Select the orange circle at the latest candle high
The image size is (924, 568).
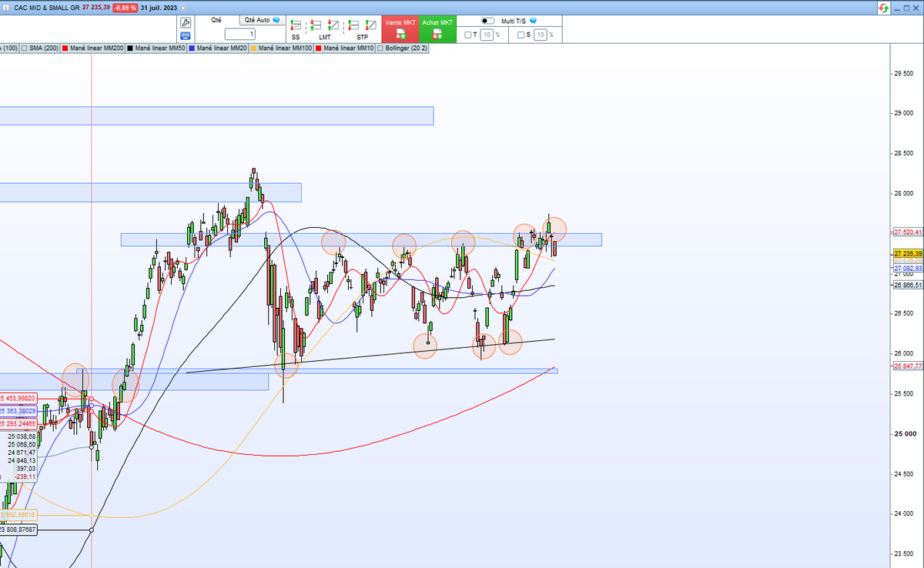(554, 228)
